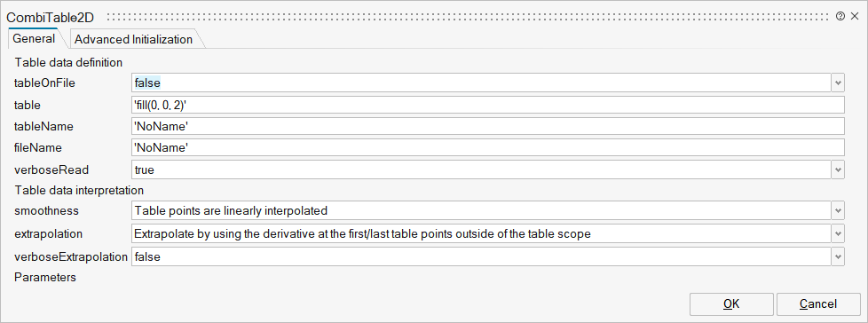
Task: Expand the verboseExtrapolation dropdown arrow
Action: pos(838,256)
